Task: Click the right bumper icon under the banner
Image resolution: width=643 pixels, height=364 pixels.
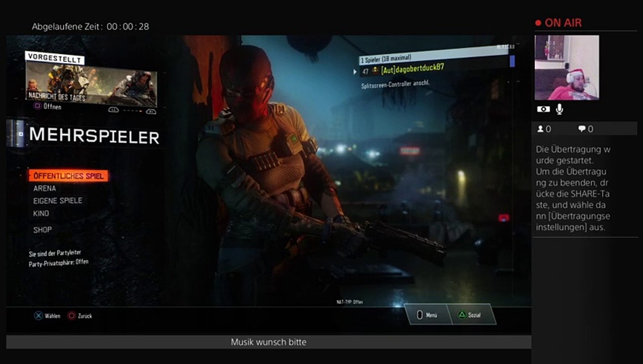Action: tap(151, 111)
